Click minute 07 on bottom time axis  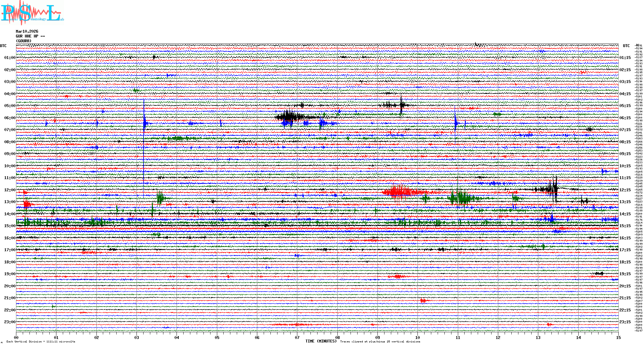click(297, 337)
